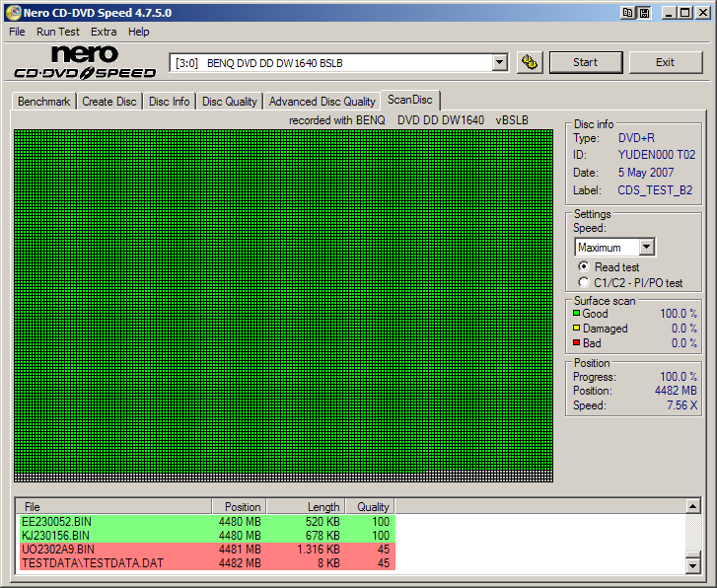Click the 678 KB length value
The width and height of the screenshot is (717, 588).
coord(323,536)
